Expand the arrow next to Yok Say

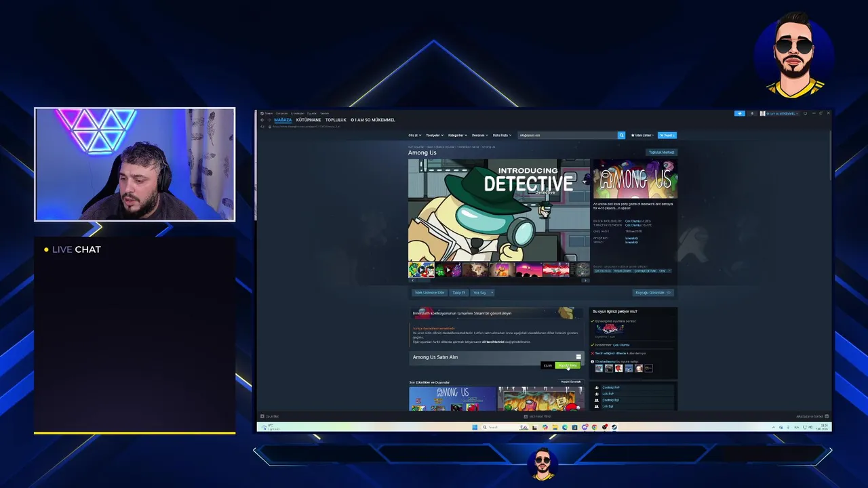[x=492, y=293]
